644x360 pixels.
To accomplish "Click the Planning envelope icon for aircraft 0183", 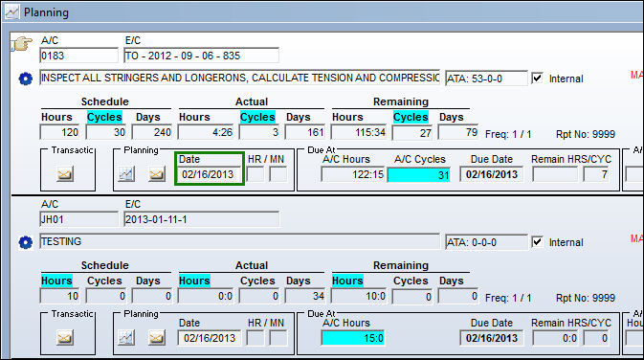I will [x=157, y=174].
